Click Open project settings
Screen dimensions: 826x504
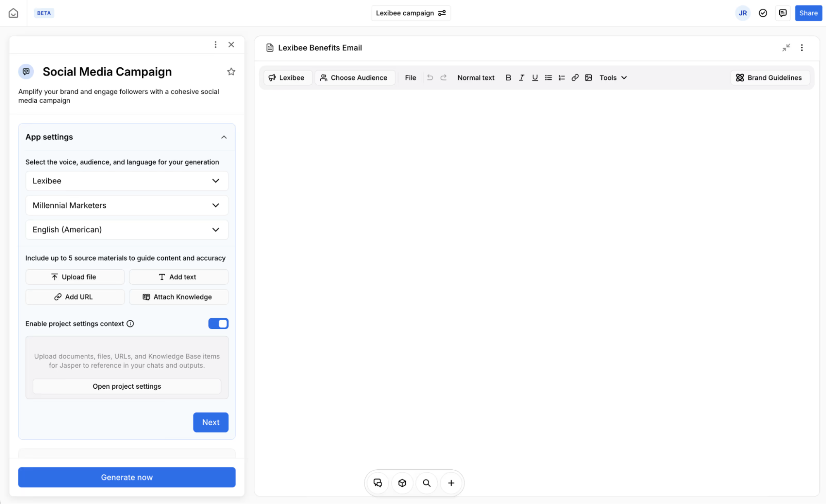click(x=126, y=386)
